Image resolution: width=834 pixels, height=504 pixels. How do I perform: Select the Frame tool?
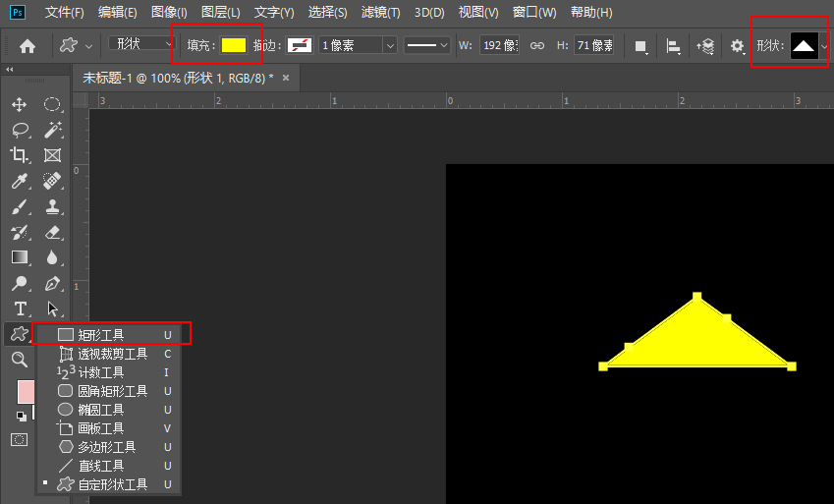tap(52, 155)
